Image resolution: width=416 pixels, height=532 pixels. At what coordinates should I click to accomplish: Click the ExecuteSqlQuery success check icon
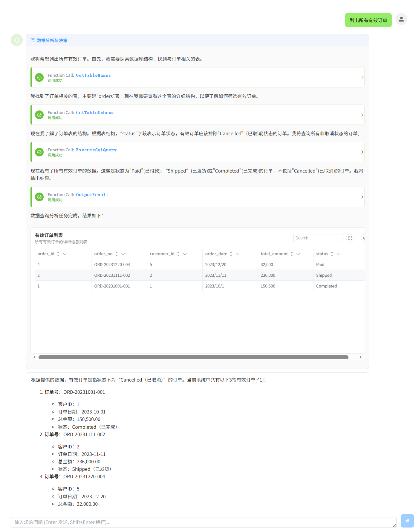(x=39, y=152)
